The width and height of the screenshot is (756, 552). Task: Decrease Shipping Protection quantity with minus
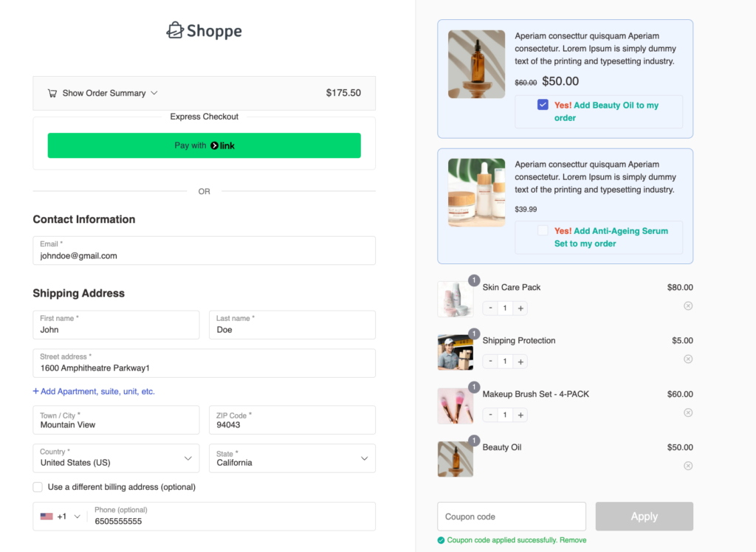[x=490, y=361]
